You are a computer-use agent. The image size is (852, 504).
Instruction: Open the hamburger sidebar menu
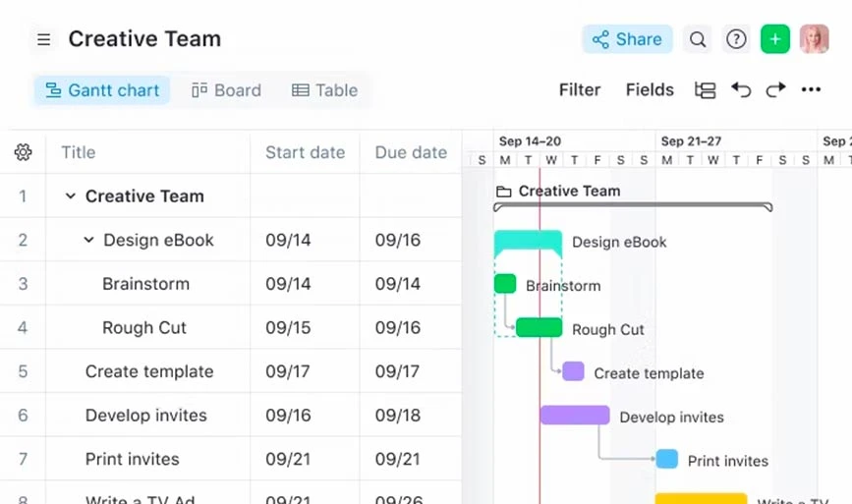point(43,39)
